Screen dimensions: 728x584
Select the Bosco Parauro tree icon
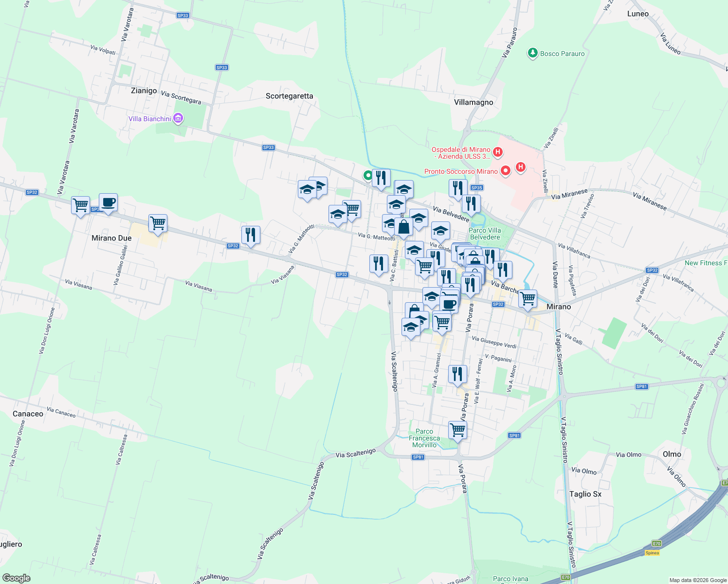532,53
